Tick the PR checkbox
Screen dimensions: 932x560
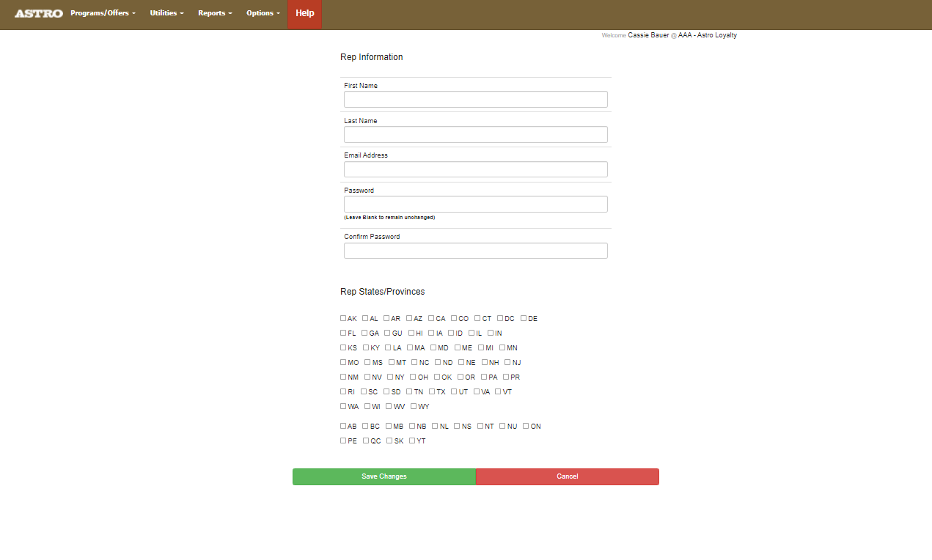point(506,377)
